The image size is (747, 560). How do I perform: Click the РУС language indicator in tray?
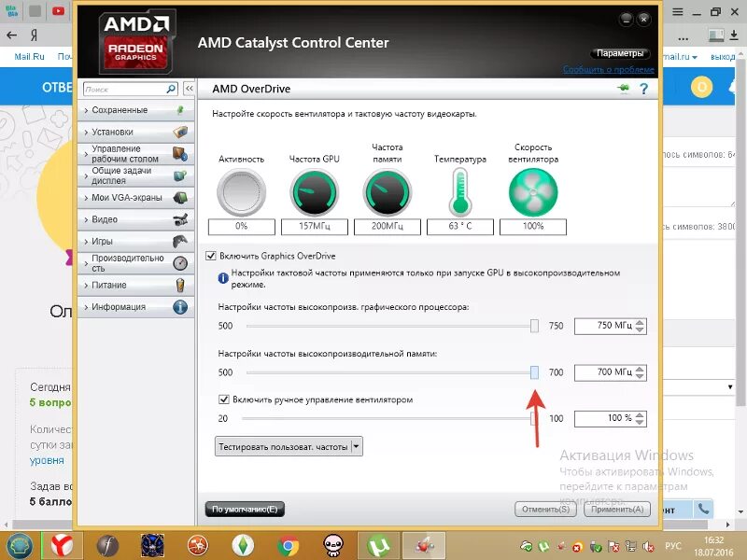coord(672,546)
